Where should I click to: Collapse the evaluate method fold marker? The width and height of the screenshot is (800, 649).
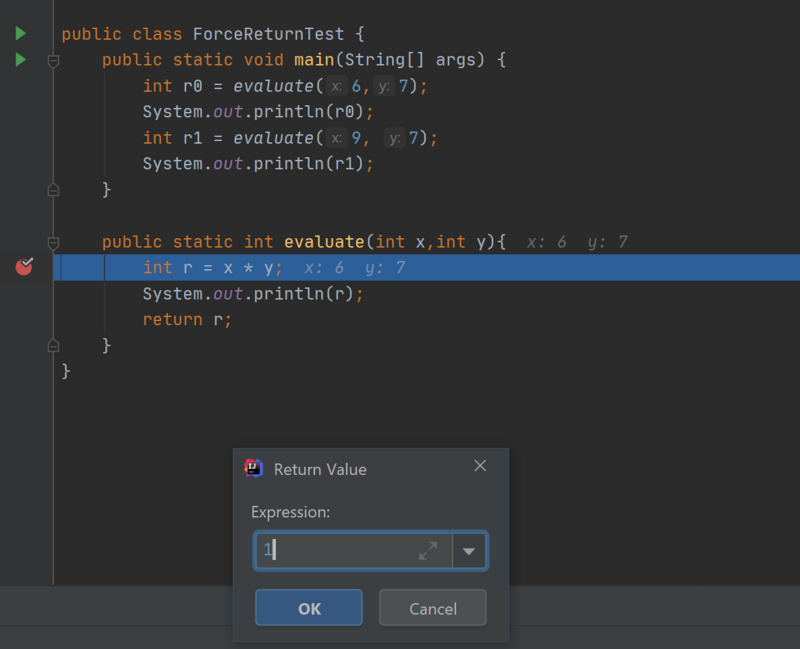[53, 242]
